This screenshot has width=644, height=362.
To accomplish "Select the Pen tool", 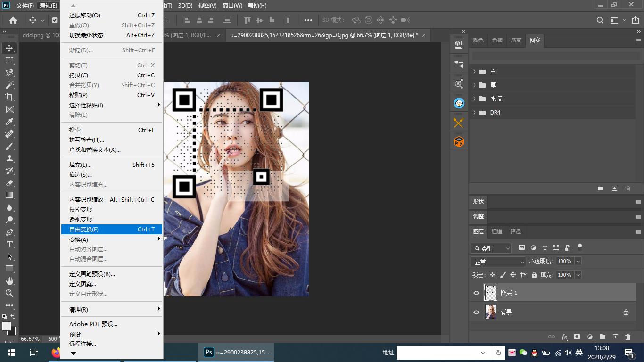I will [x=9, y=232].
